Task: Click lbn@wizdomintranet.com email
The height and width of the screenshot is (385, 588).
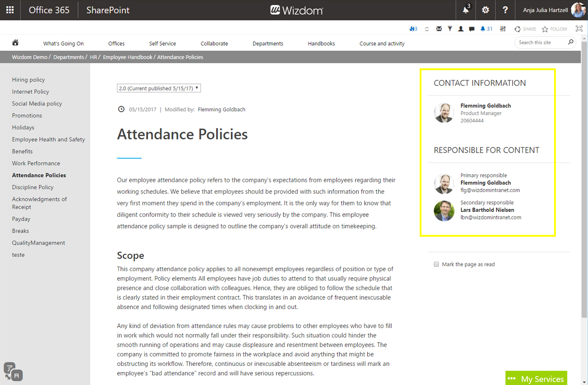Action: [491, 218]
